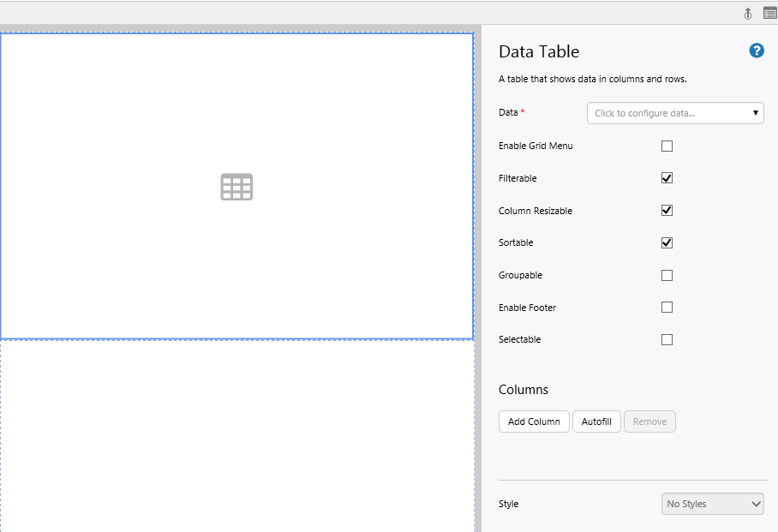Enable the Grid Menu checkbox
The image size is (778, 532).
667,146
